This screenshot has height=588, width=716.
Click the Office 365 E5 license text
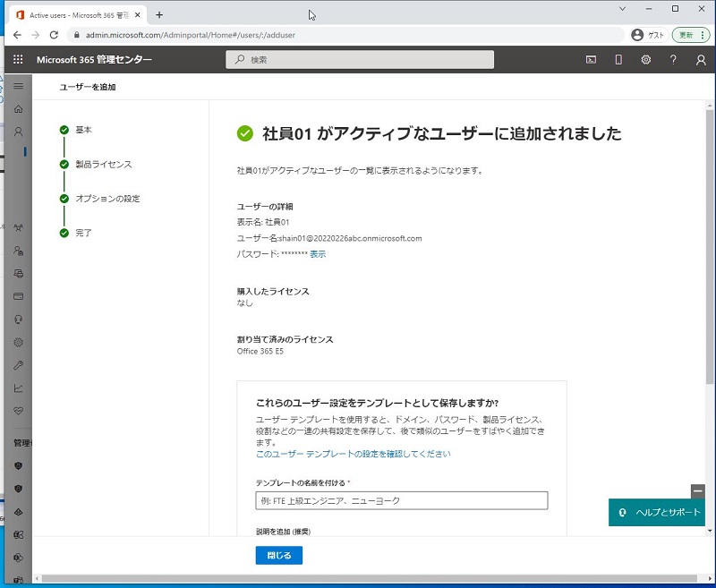coord(260,351)
